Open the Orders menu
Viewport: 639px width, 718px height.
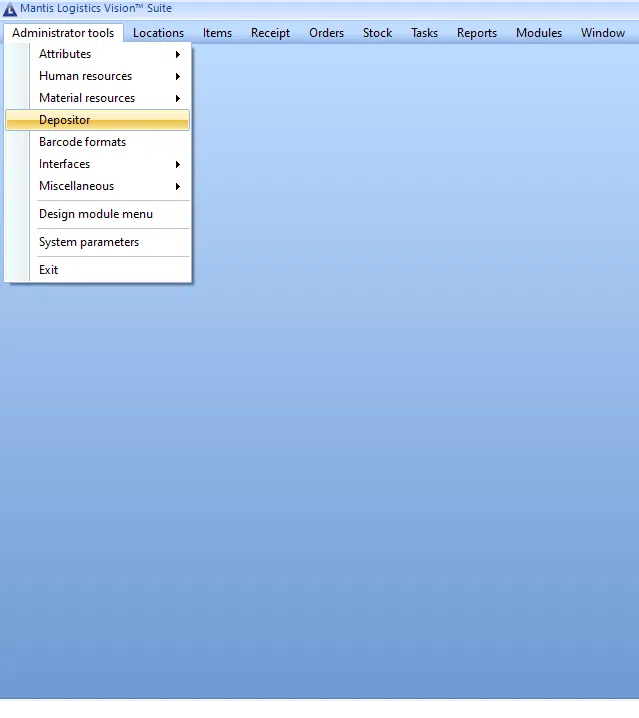[x=326, y=33]
